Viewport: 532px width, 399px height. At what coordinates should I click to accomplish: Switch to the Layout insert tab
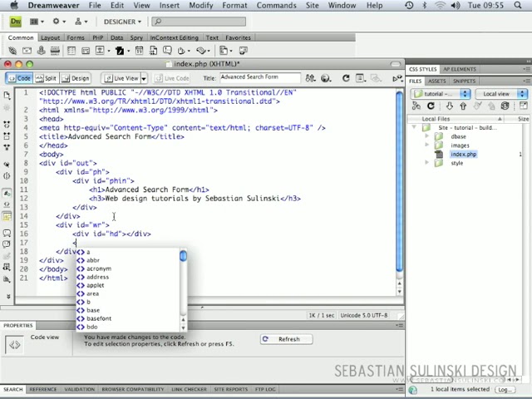(50, 37)
